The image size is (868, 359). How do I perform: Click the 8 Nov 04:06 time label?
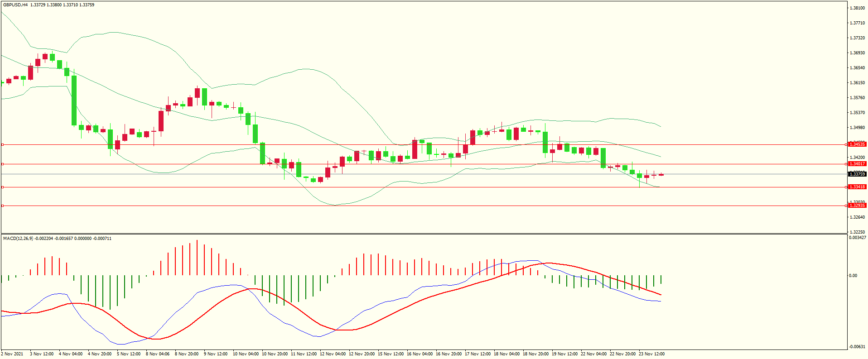(x=158, y=354)
